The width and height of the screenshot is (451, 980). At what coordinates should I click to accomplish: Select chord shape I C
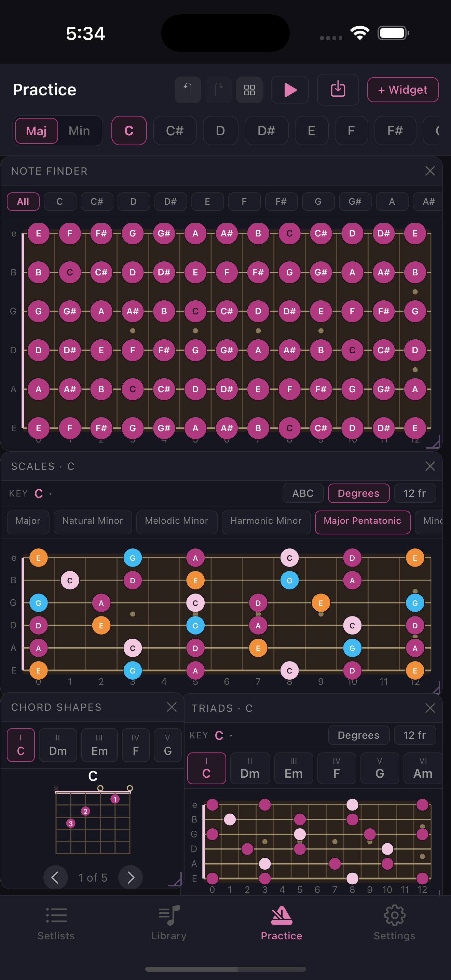(x=21, y=745)
